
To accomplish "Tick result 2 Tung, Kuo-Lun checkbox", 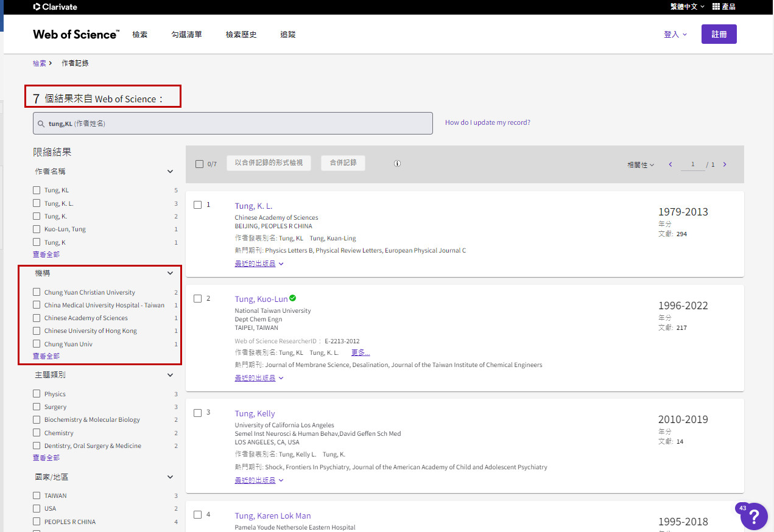I will point(197,298).
